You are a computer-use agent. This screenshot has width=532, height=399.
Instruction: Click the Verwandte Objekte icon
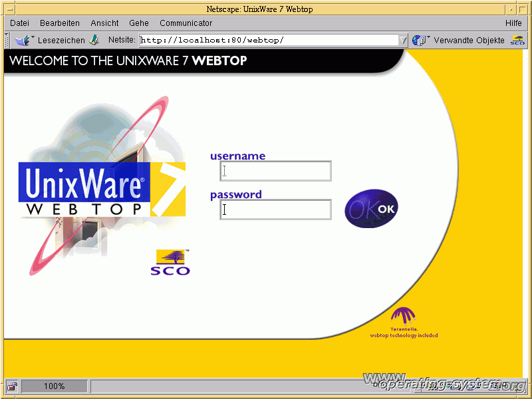coord(421,41)
